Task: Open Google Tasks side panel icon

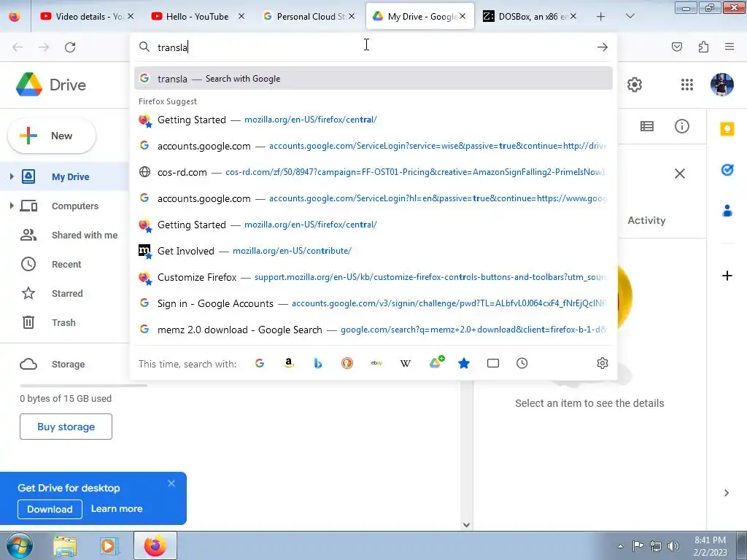Action: tap(727, 169)
